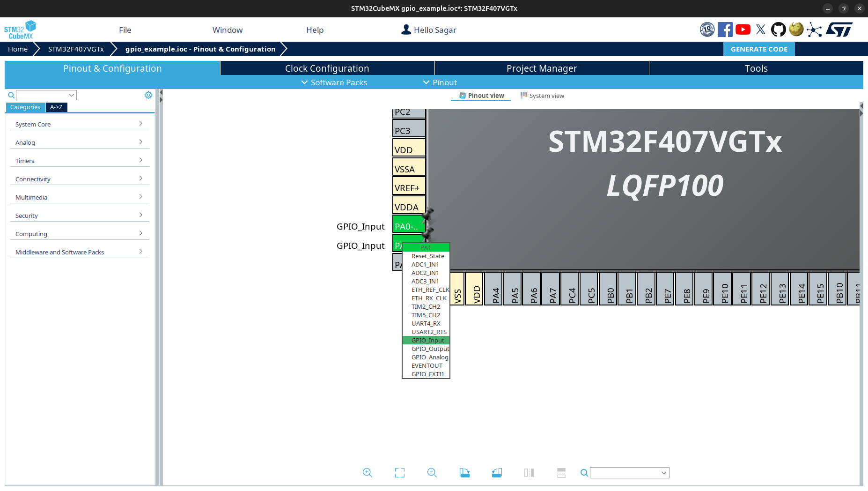Screen dimensions: 868x491
Task: Choose UART4_RX in the PA1 menu
Action: click(426, 324)
